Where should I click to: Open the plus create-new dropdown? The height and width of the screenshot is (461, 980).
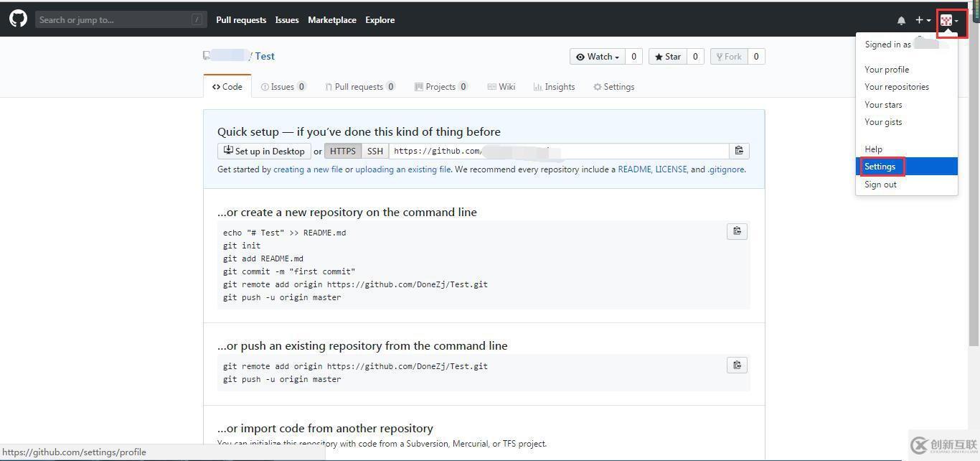coord(923,20)
